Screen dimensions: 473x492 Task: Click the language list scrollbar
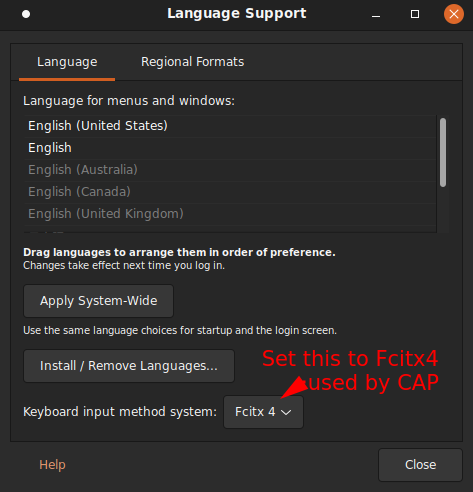[443, 152]
